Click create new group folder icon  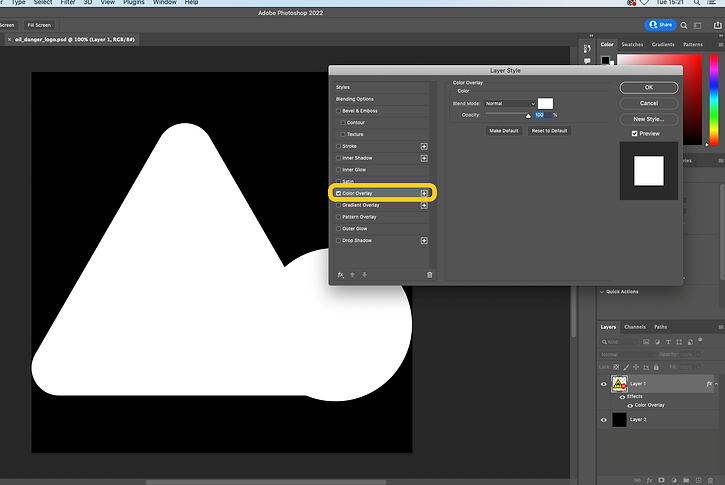tap(686, 480)
